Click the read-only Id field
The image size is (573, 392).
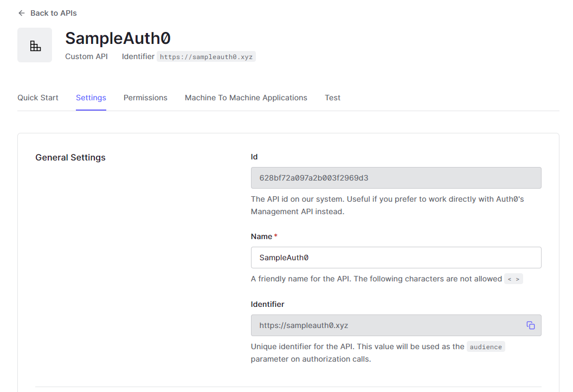(396, 178)
